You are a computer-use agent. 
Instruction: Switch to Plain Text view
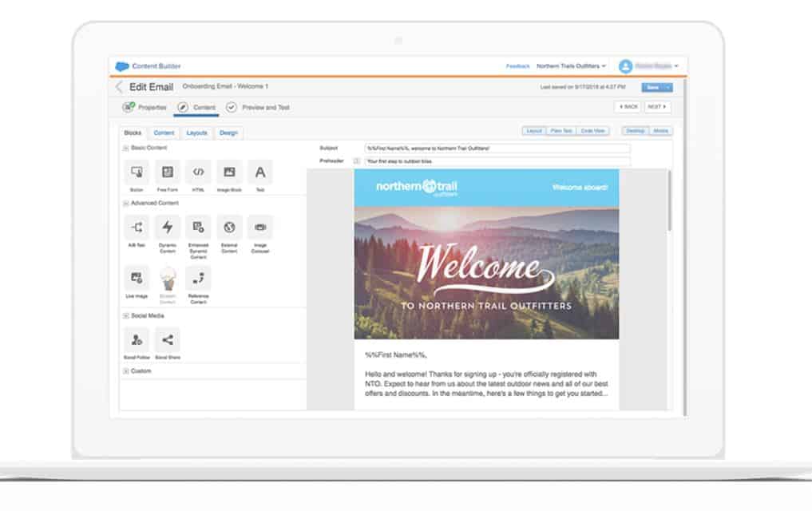(561, 131)
